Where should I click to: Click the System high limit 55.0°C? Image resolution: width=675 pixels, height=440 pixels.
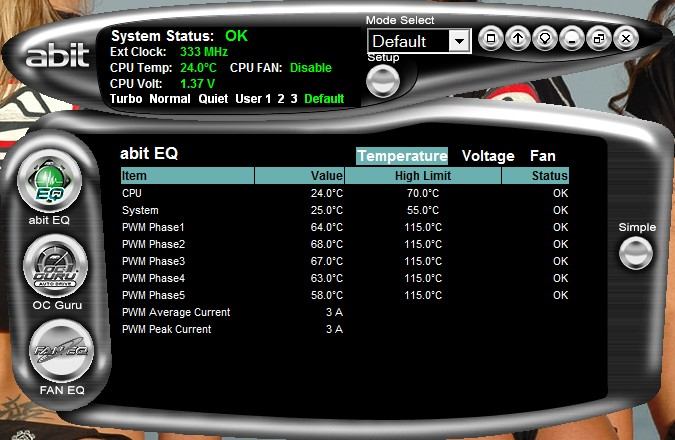(x=423, y=210)
